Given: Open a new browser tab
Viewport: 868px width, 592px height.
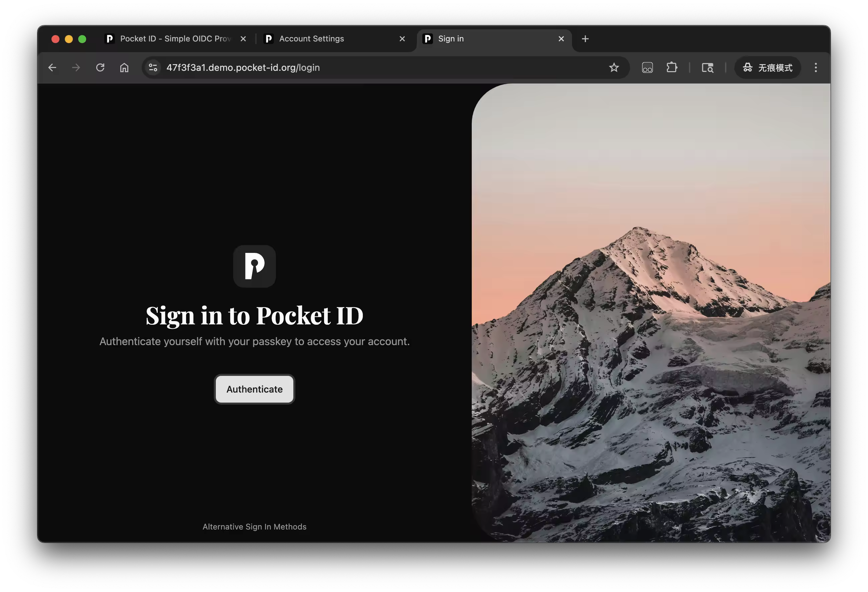Looking at the screenshot, I should 585,39.
